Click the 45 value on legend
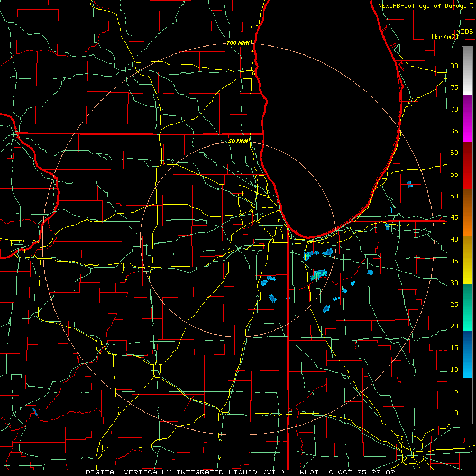Image resolution: width=476 pixels, height=476 pixels. click(x=454, y=218)
